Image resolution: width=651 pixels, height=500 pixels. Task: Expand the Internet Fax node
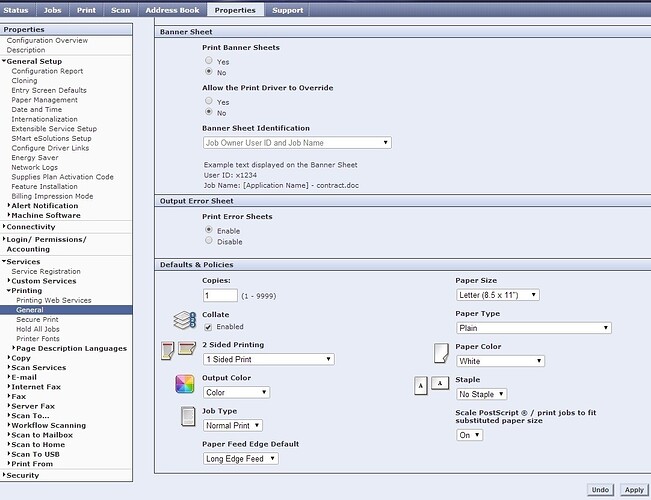(9, 386)
